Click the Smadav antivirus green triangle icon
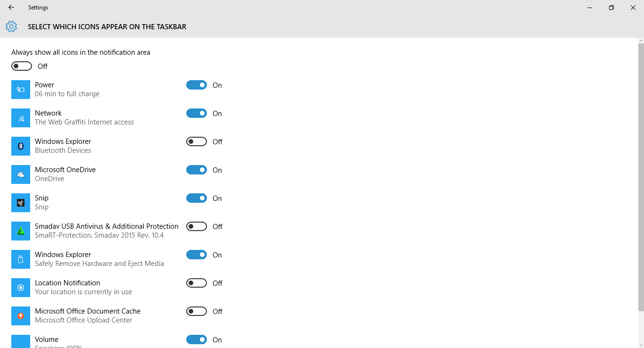This screenshot has width=644, height=348. [21, 231]
